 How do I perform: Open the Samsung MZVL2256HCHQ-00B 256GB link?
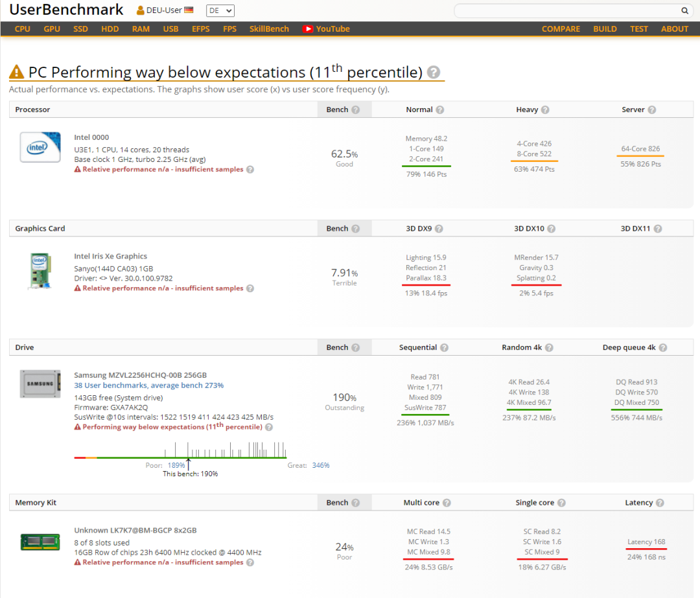pyautogui.click(x=140, y=375)
